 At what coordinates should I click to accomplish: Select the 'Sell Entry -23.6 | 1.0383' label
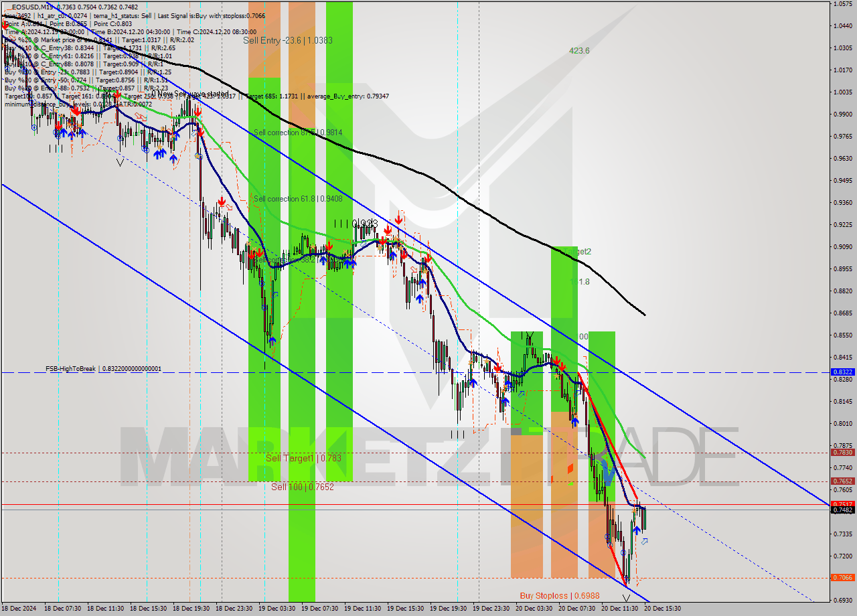[288, 40]
